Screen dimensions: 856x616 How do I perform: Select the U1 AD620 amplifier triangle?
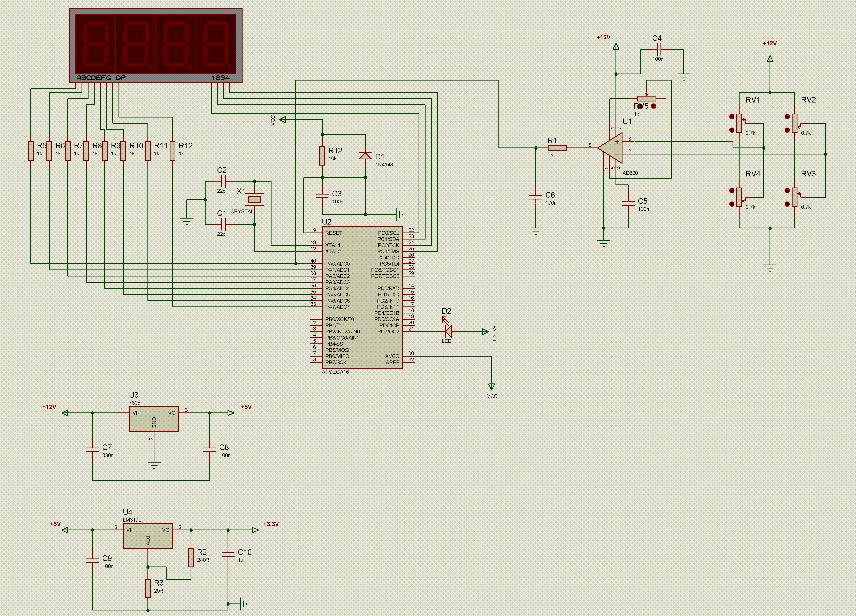coord(610,148)
